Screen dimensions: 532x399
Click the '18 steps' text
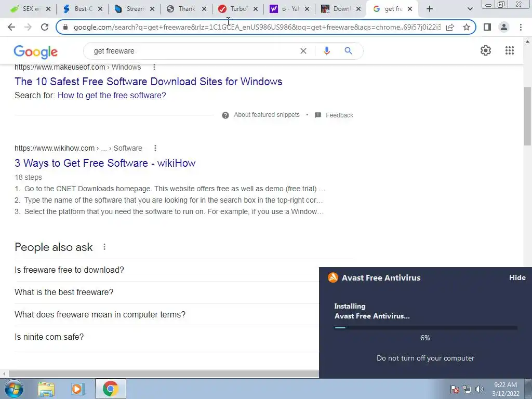coord(28,177)
